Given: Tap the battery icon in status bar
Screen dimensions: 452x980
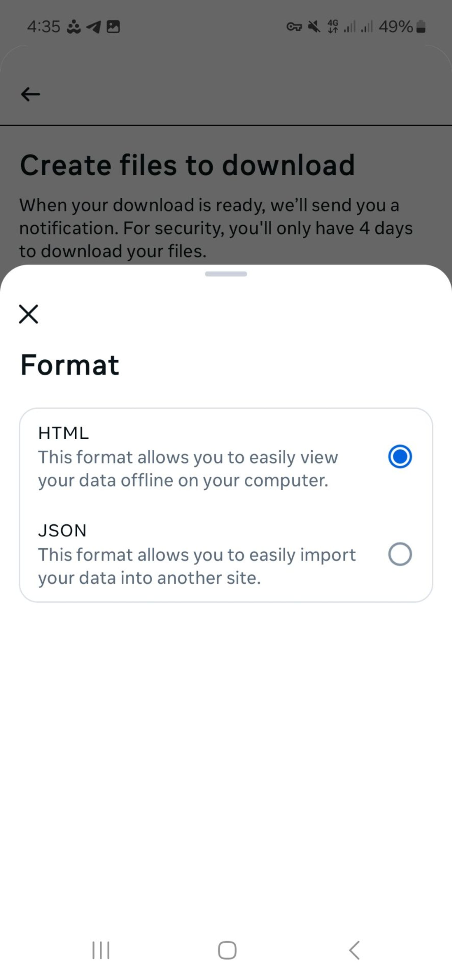Looking at the screenshot, I should coord(421,27).
